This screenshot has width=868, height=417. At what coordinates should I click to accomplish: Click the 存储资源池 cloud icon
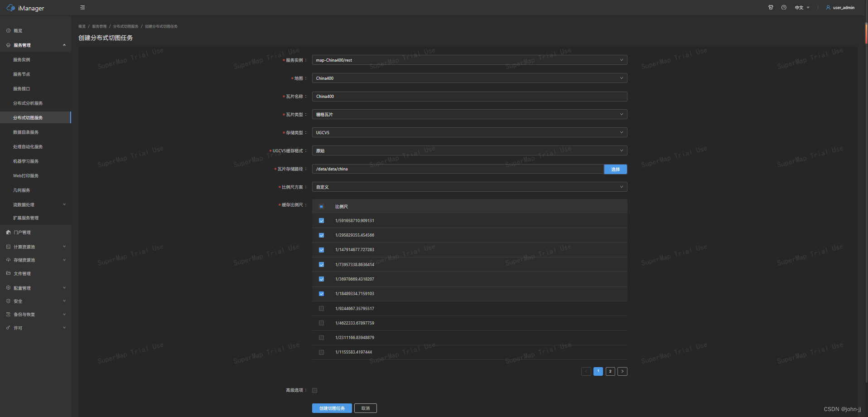[x=8, y=260]
